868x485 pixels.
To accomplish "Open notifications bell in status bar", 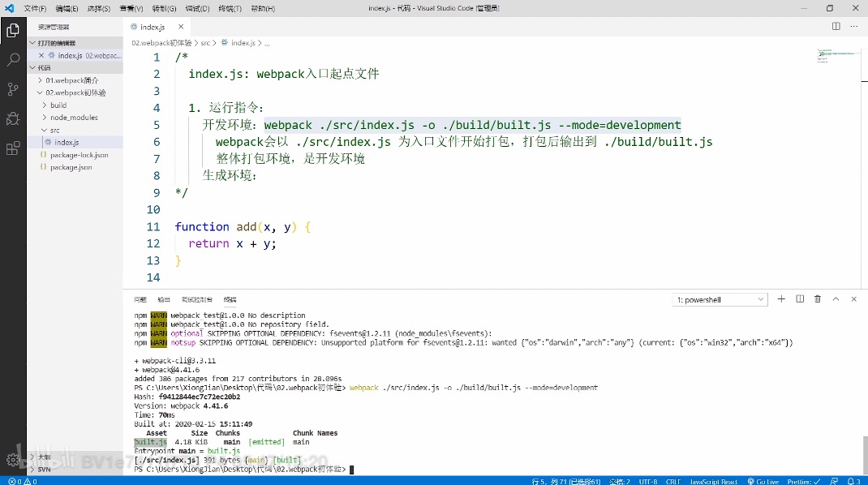I will pos(853,481).
